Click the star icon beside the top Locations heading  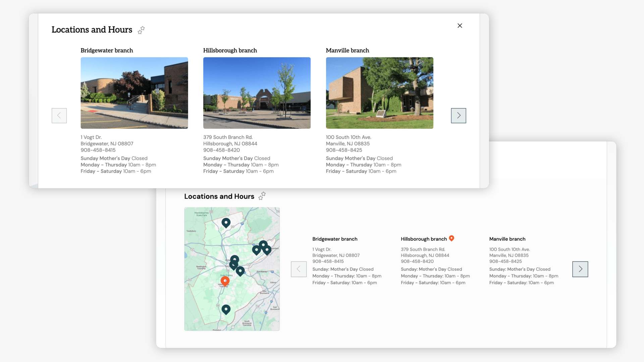coord(141,30)
